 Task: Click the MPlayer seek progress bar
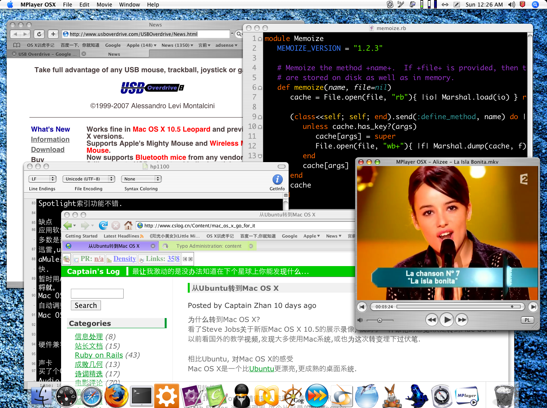(459, 307)
